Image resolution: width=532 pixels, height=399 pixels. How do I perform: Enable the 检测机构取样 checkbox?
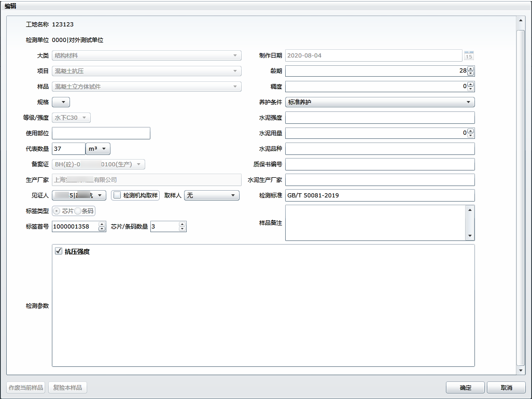tap(117, 195)
